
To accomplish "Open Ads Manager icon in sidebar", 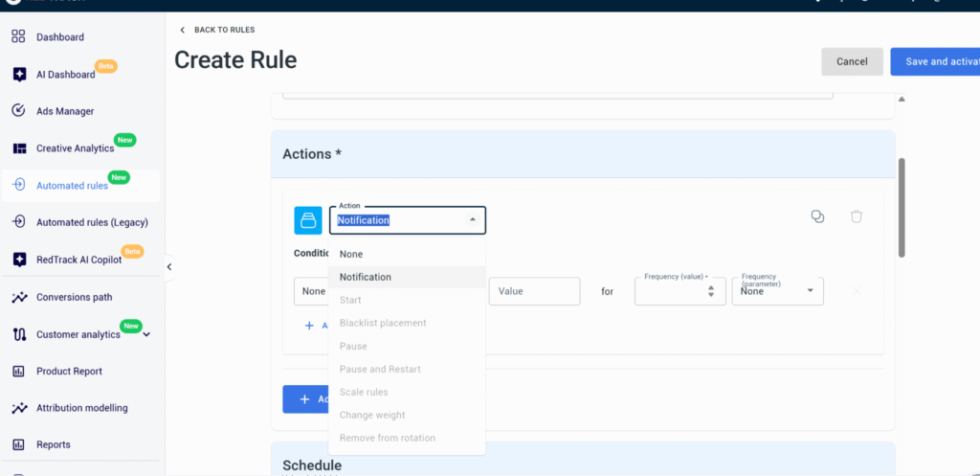I will (x=19, y=111).
